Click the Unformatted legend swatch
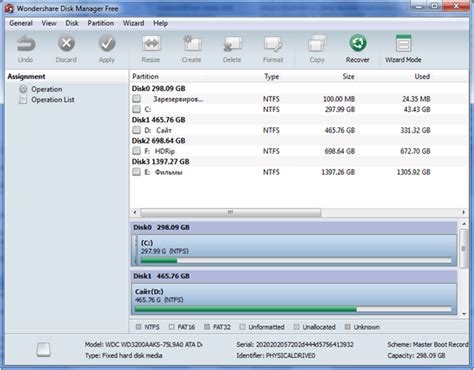 (242, 327)
